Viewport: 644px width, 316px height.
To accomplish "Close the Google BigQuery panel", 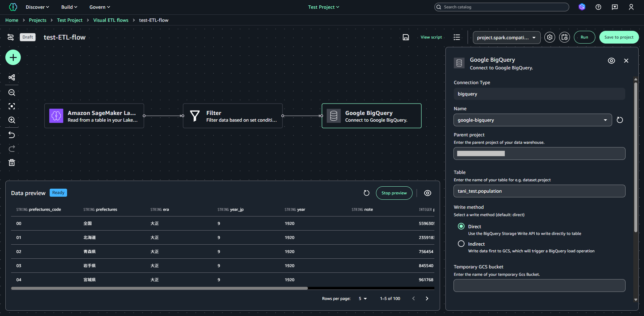I will pos(626,61).
